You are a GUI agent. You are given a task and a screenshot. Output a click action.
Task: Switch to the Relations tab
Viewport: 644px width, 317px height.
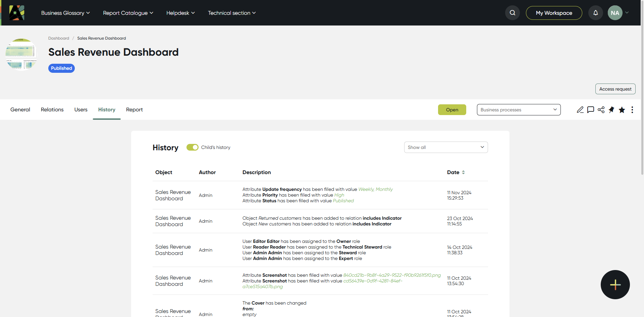[x=52, y=109]
